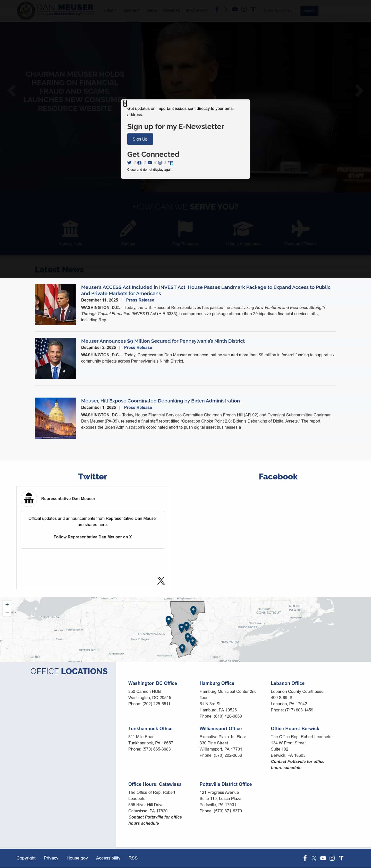
Task: Open Tours and Tickets airplane icon
Action: click(x=300, y=229)
